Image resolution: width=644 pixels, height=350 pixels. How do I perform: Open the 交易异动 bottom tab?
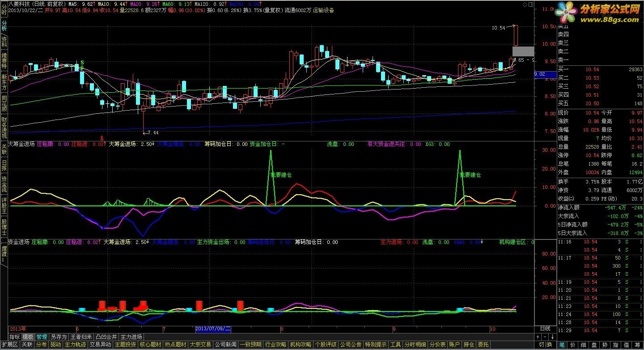coord(100,345)
